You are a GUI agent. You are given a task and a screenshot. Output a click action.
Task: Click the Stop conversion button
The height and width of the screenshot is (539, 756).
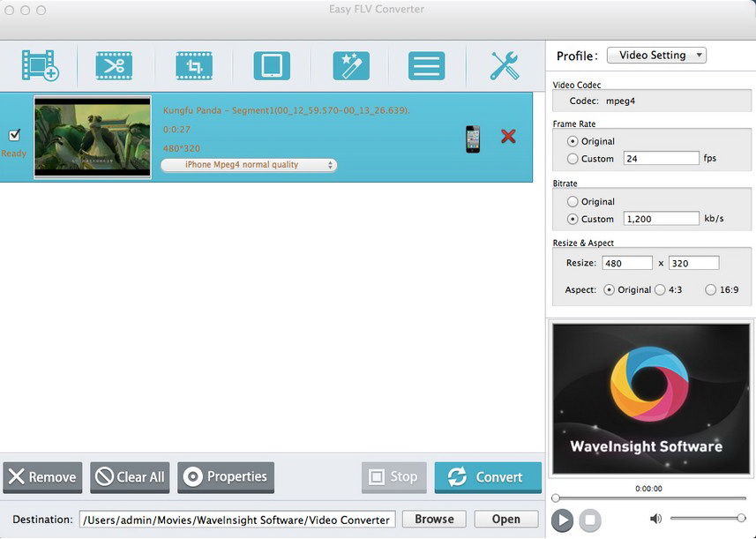tap(394, 477)
